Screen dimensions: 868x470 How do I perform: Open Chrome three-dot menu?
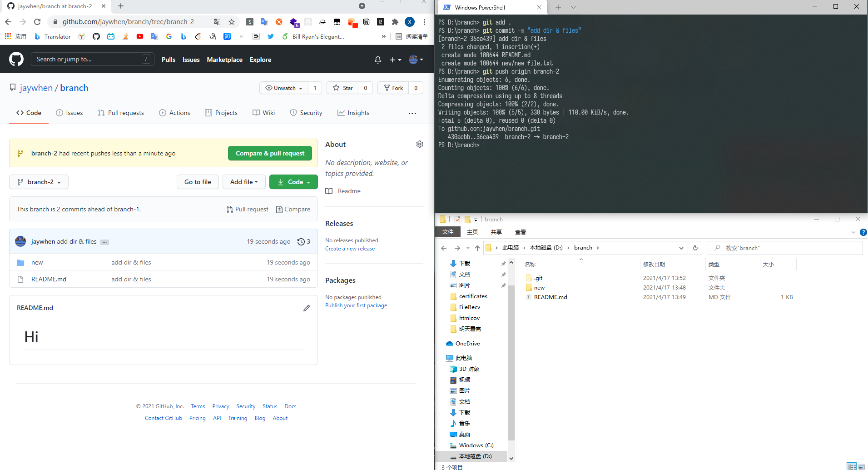tap(424, 22)
